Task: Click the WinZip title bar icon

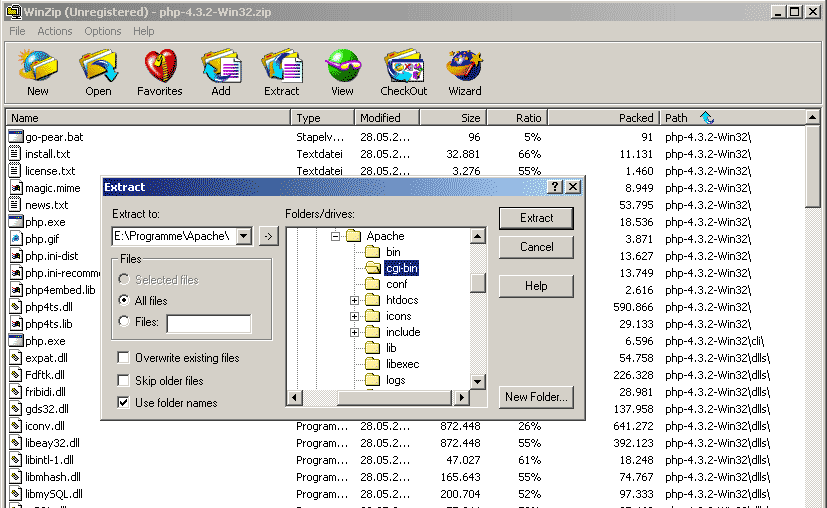Action: [14, 12]
